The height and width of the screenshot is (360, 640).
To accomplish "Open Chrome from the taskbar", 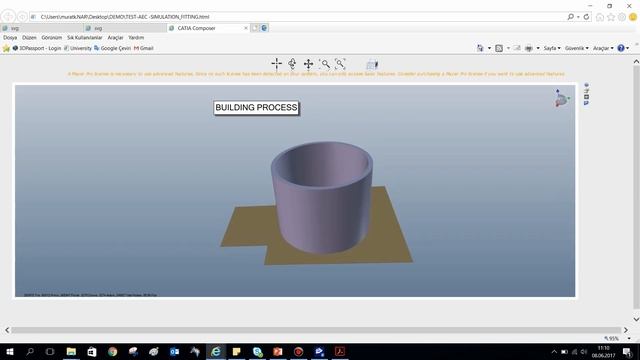I will point(112,351).
